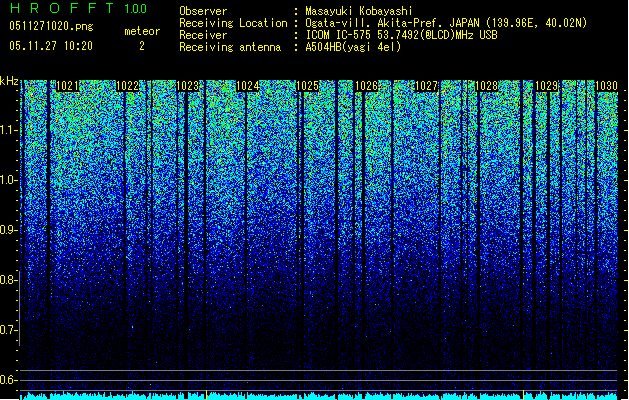Click the 0.7 frequency axis label

click(9, 330)
